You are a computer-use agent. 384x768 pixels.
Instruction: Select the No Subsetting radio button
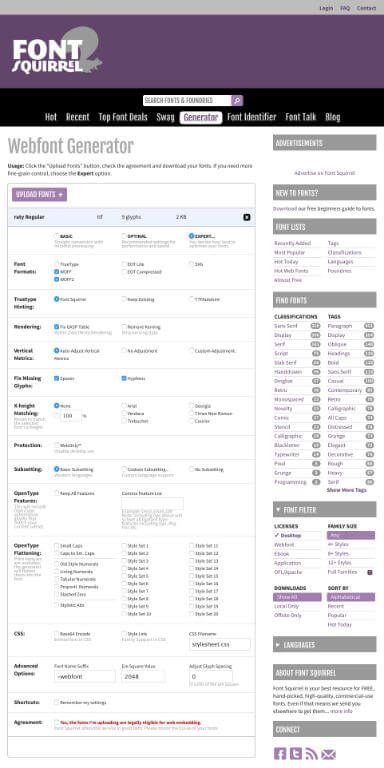pos(192,469)
